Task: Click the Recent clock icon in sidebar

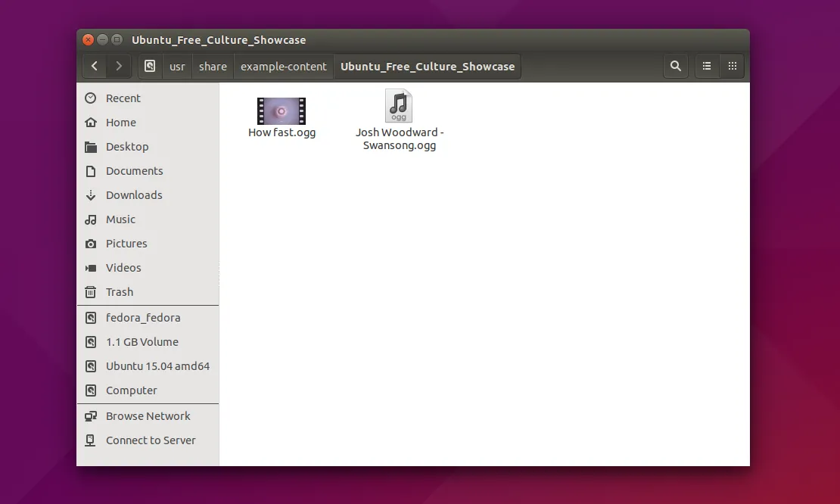Action: point(91,98)
